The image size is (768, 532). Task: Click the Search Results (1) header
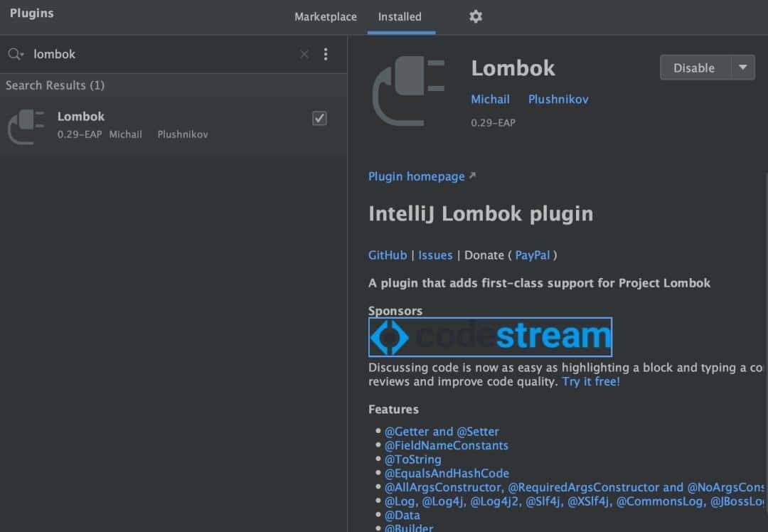pos(55,85)
